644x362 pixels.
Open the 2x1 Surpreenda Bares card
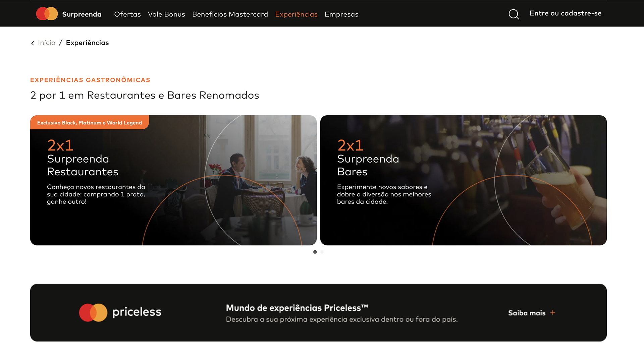click(x=464, y=180)
